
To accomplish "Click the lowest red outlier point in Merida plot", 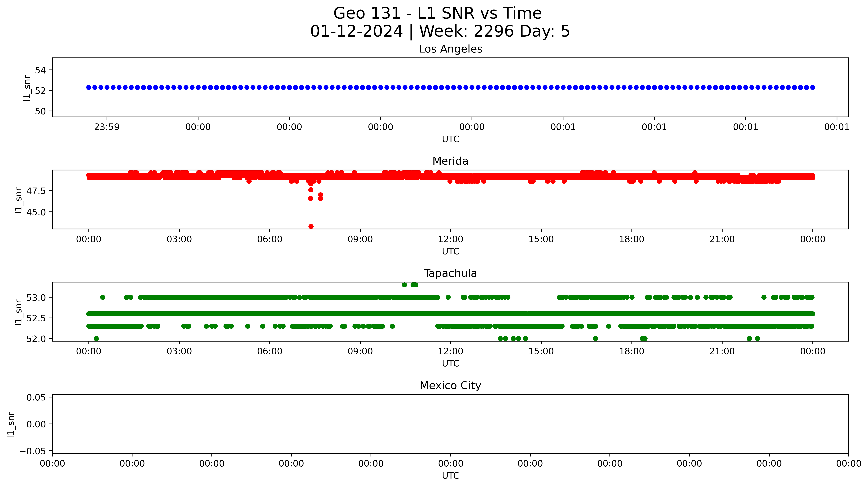I will [x=311, y=227].
